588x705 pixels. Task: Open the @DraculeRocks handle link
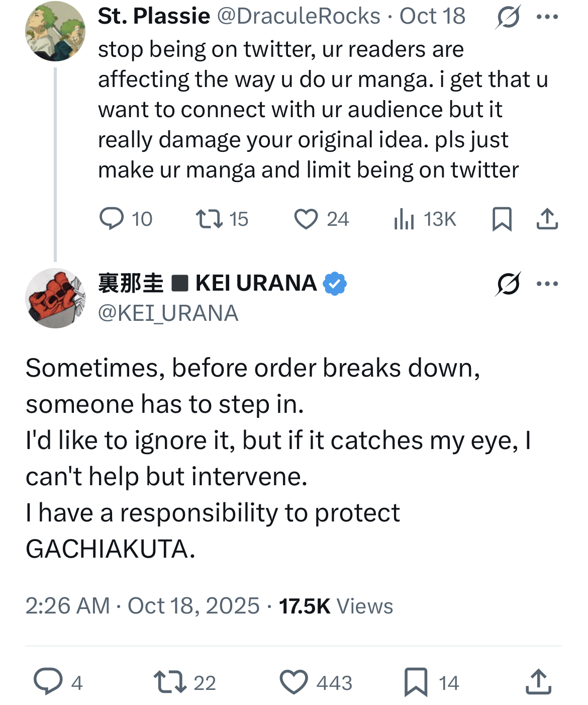(299, 17)
